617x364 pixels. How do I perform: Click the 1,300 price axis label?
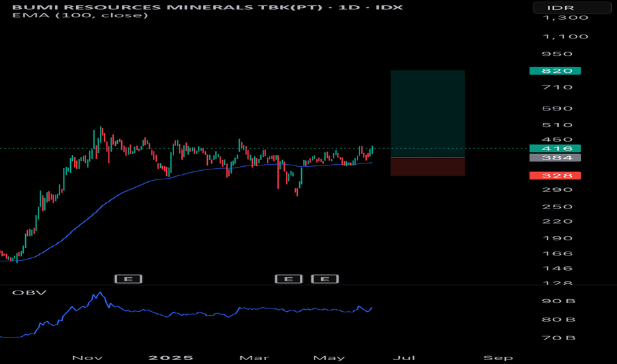point(565,18)
